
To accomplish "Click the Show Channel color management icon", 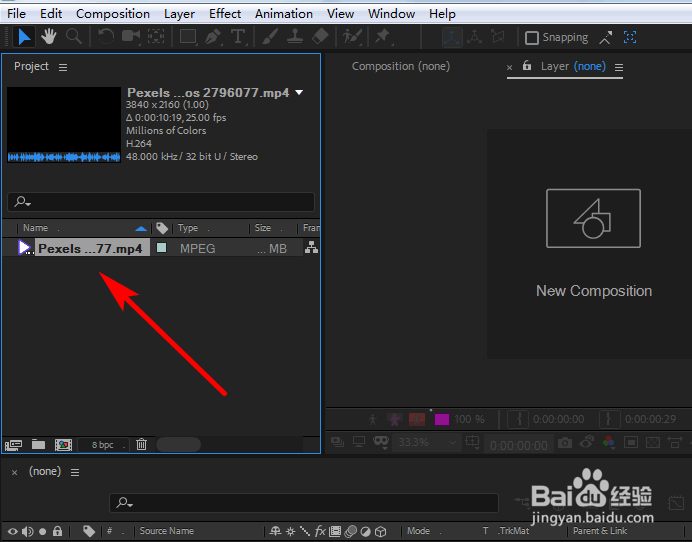I will 609,442.
